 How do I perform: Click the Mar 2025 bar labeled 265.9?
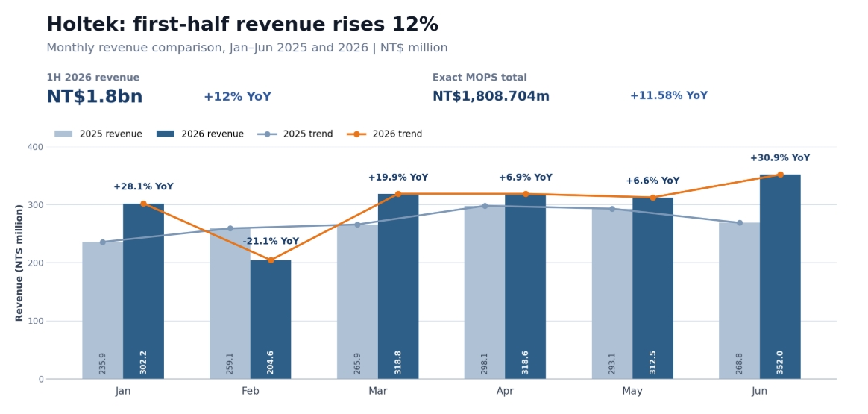357,301
